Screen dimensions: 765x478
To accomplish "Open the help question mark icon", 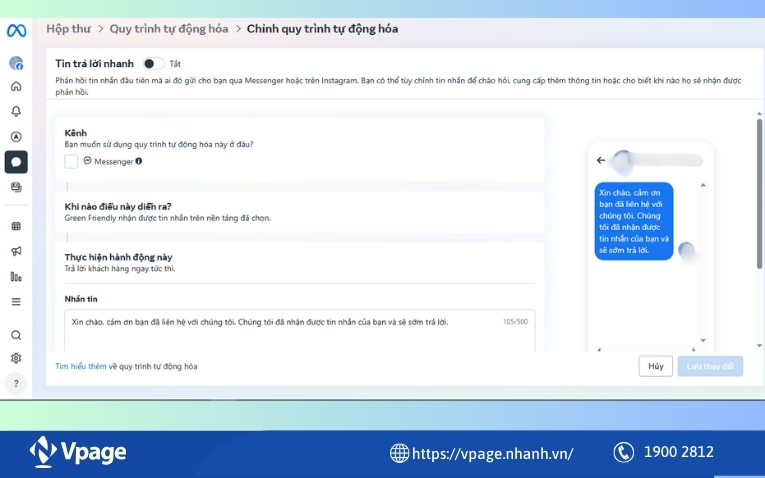I will tap(16, 383).
